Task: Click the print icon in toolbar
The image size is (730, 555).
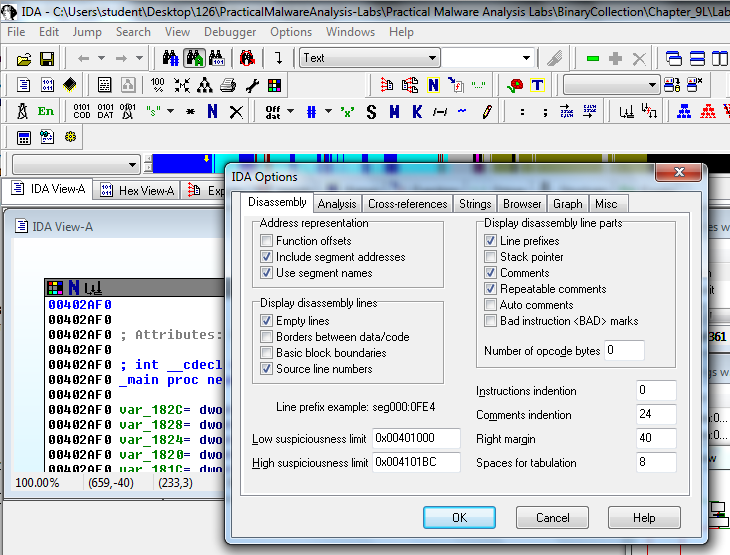Action: coord(228,85)
